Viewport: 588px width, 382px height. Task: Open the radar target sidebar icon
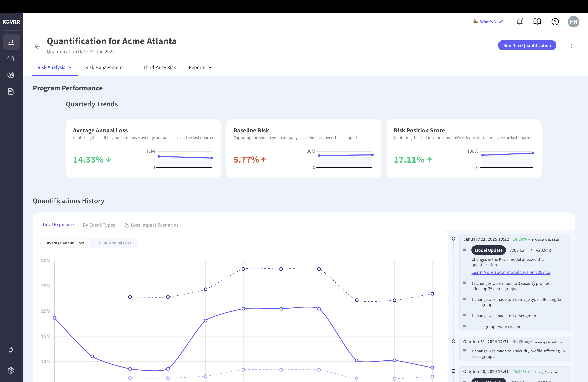pyautogui.click(x=11, y=75)
